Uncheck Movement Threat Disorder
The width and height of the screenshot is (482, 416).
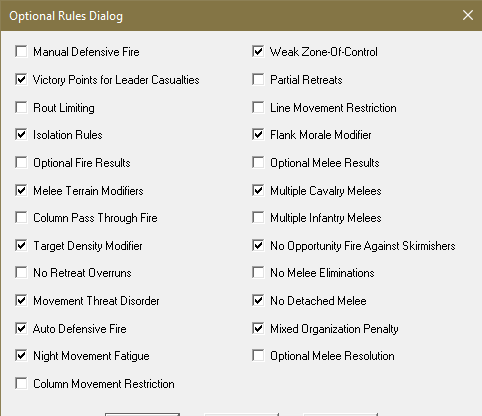21,301
